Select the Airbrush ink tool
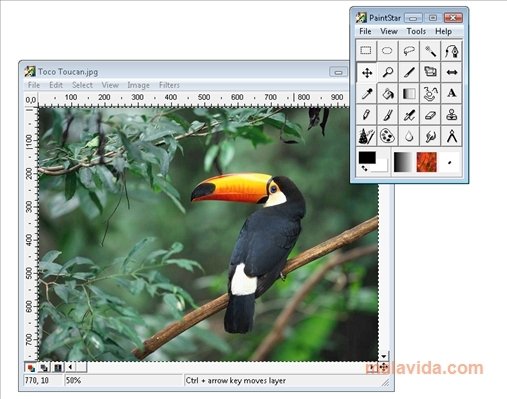Image resolution: width=507 pixels, height=399 pixels. [409, 115]
